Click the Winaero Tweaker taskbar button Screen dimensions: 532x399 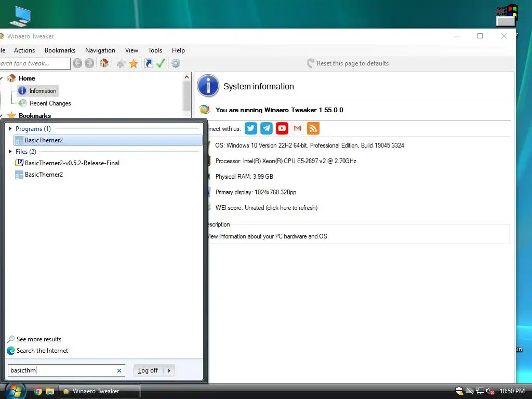click(x=99, y=391)
